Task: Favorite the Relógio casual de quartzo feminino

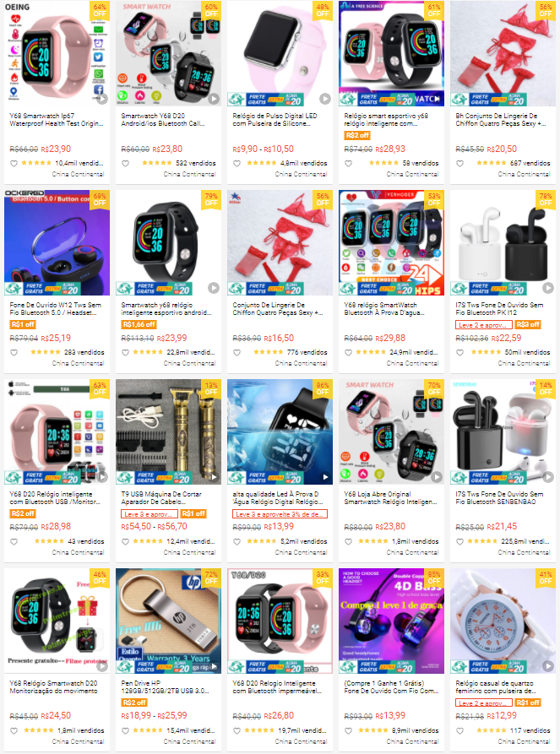Action: [460, 730]
